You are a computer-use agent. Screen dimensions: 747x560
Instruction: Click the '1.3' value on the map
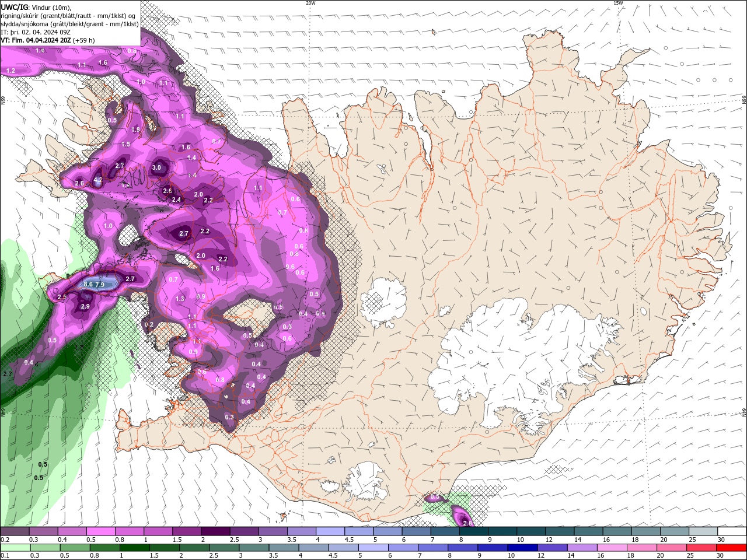click(180, 299)
